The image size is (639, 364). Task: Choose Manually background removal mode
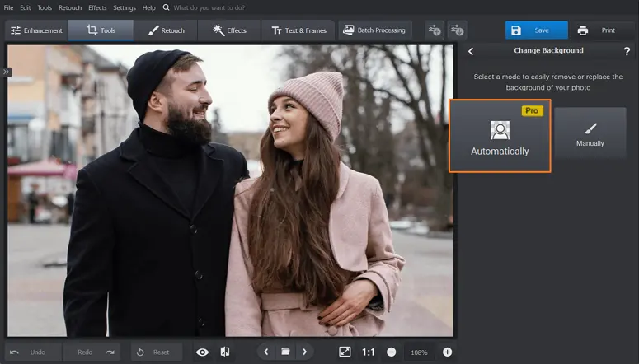click(x=590, y=133)
